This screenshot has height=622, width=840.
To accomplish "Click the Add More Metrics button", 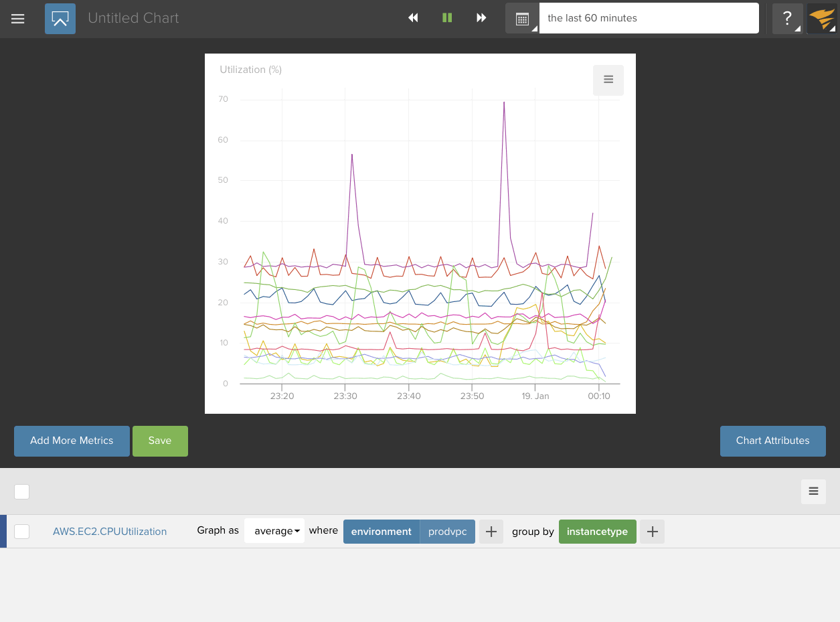I will (x=72, y=441).
